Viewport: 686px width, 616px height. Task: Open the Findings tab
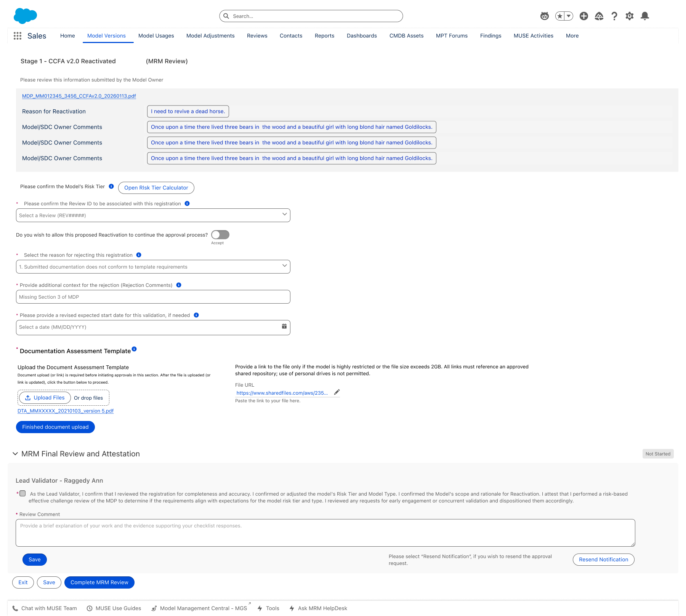point(490,36)
